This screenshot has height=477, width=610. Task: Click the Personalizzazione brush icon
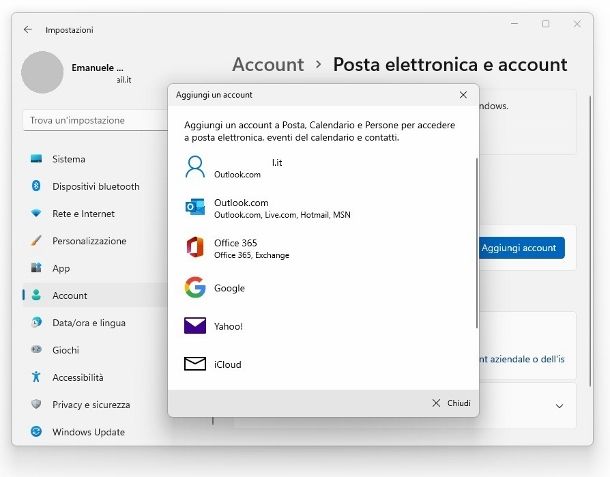36,240
